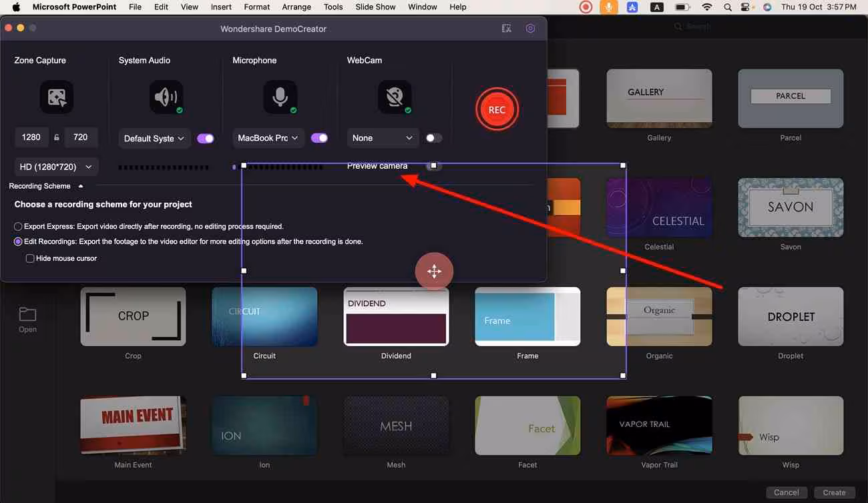Open the MacBook Pro microphone dropdown

click(268, 138)
